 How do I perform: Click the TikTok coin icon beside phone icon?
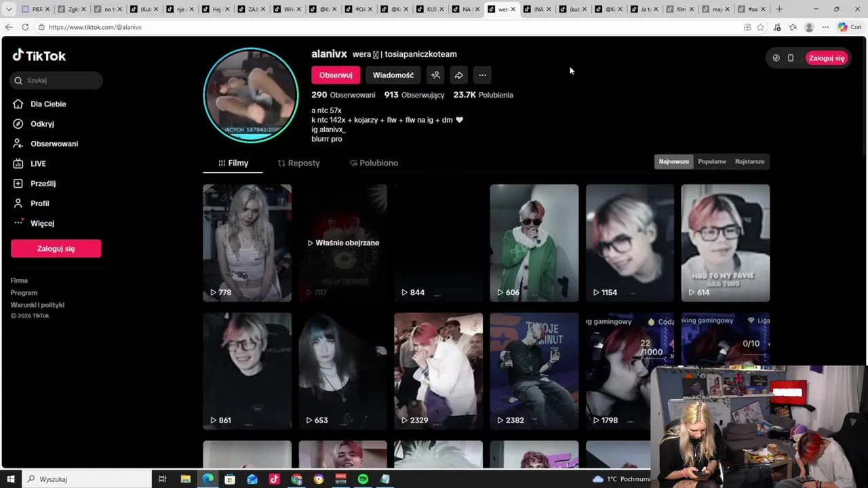(776, 58)
